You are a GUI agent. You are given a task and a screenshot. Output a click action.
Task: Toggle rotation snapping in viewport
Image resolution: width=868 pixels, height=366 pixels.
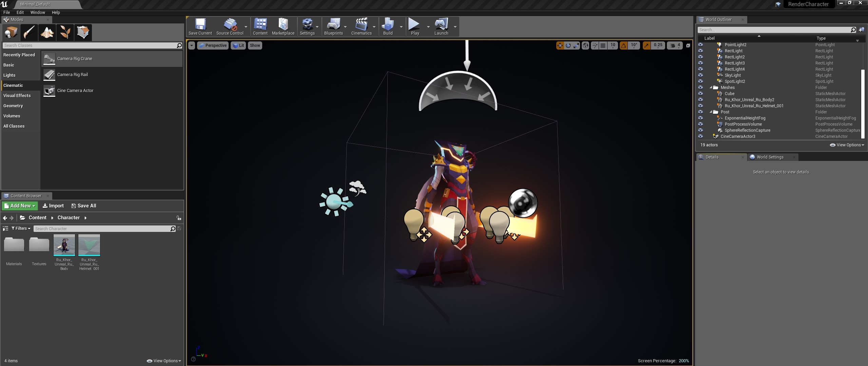point(623,45)
